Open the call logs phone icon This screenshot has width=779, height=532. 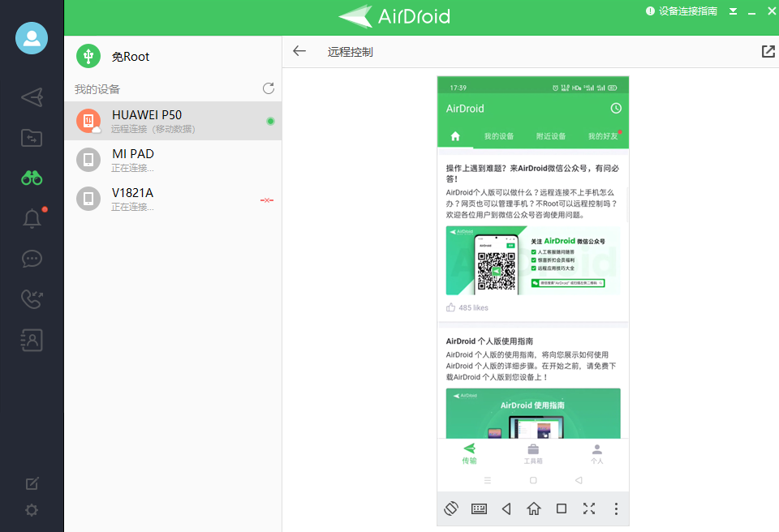32,299
